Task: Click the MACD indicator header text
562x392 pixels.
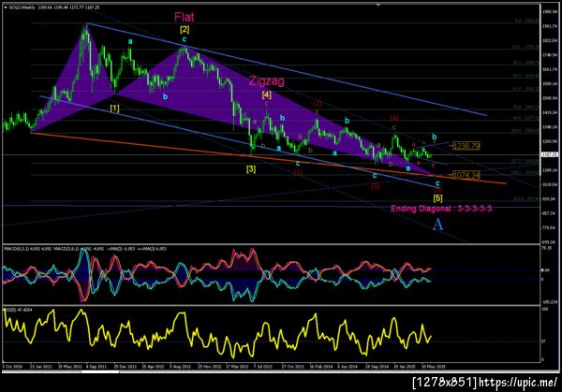Action: coord(85,249)
